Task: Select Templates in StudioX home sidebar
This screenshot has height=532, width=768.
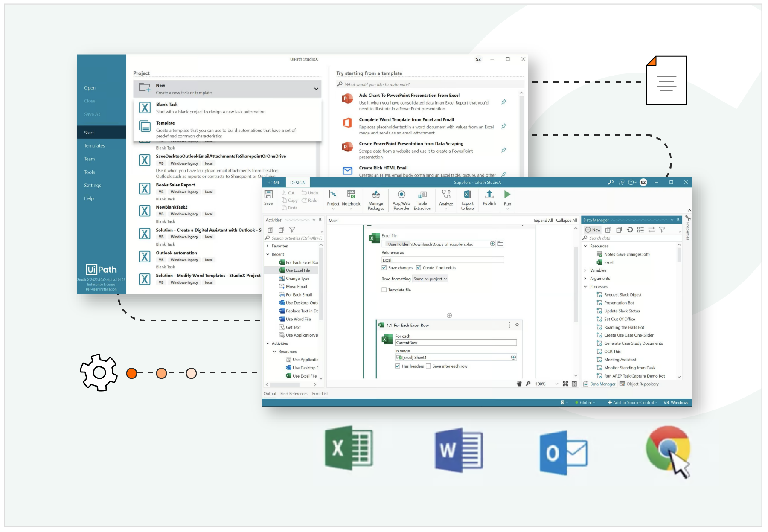Action: pyautogui.click(x=94, y=146)
